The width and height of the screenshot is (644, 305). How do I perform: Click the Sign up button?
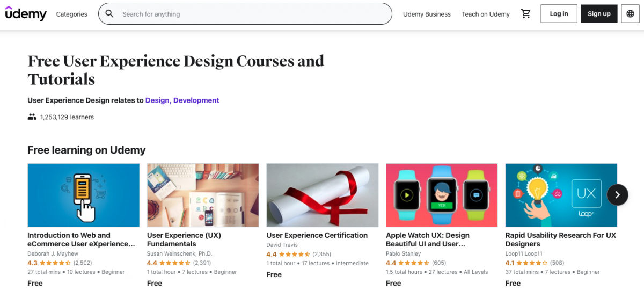click(599, 14)
